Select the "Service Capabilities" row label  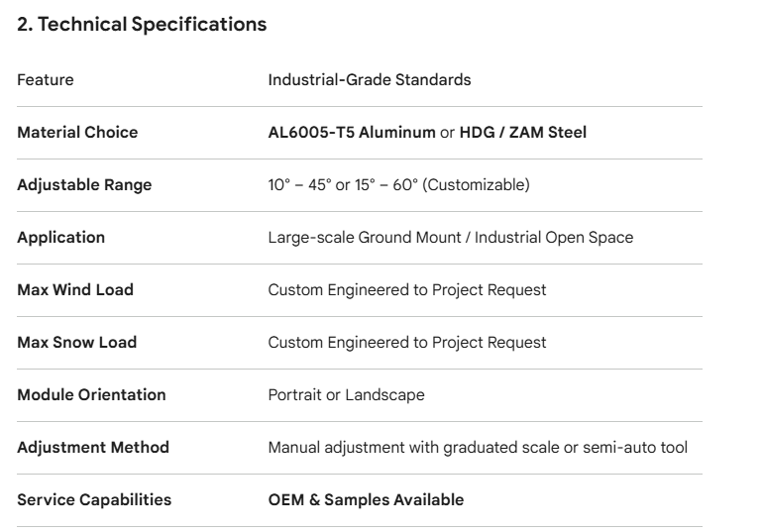tap(94, 499)
